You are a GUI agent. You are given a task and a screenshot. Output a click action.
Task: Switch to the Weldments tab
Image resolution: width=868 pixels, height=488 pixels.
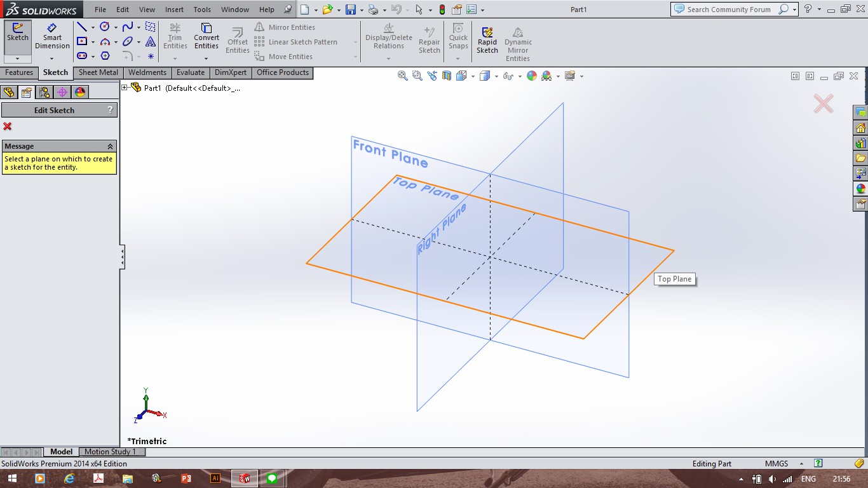[x=147, y=72]
